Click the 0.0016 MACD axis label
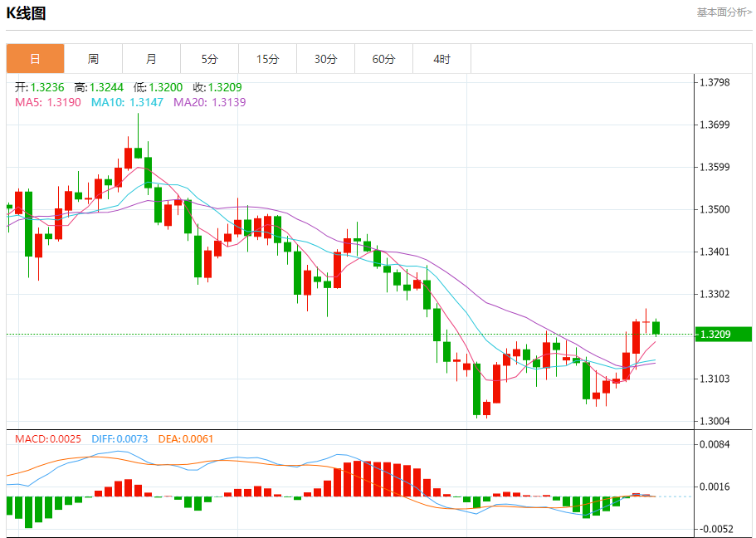 pos(715,487)
